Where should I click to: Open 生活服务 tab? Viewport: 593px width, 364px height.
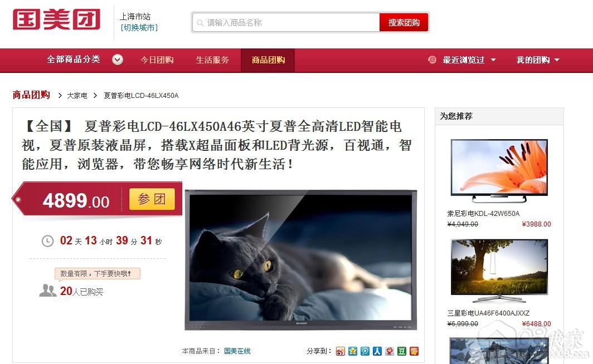tap(212, 60)
